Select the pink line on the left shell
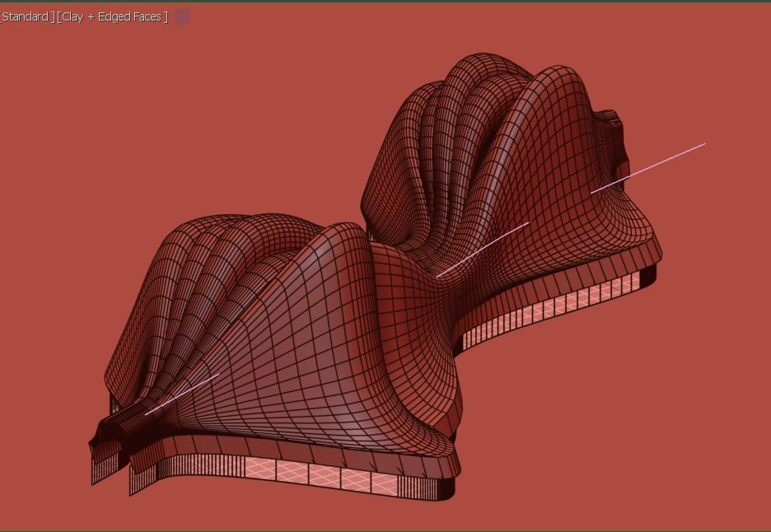Screen dimensions: 771x532 [183, 394]
